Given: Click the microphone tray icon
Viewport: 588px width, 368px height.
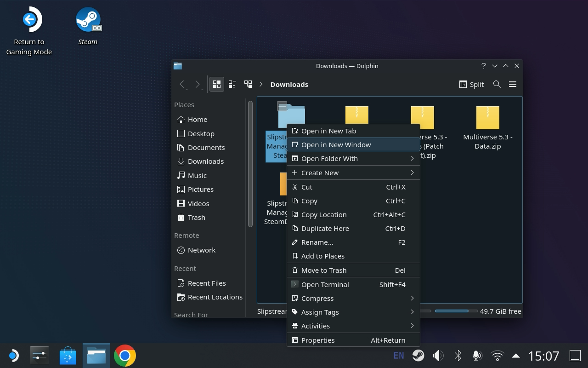Looking at the screenshot, I should click(477, 356).
